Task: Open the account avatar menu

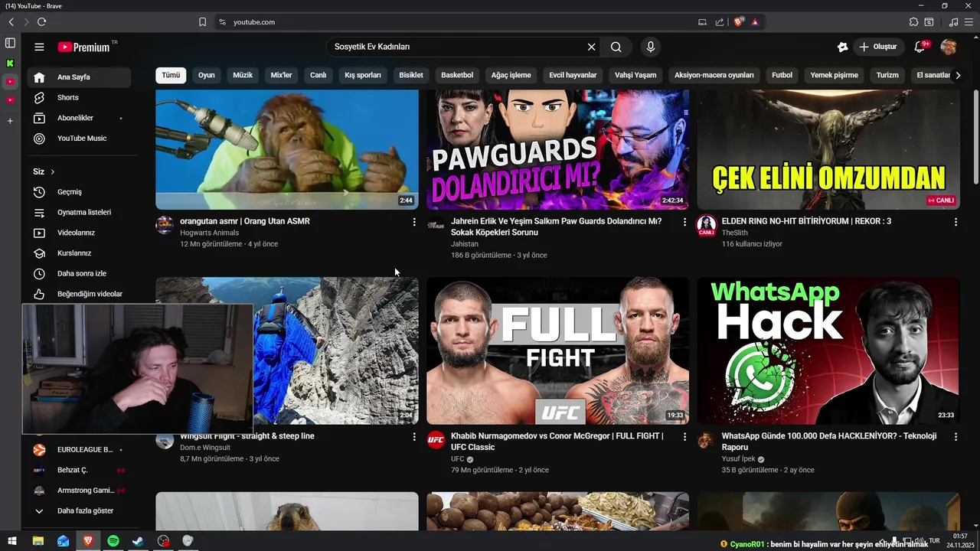Action: [x=949, y=47]
